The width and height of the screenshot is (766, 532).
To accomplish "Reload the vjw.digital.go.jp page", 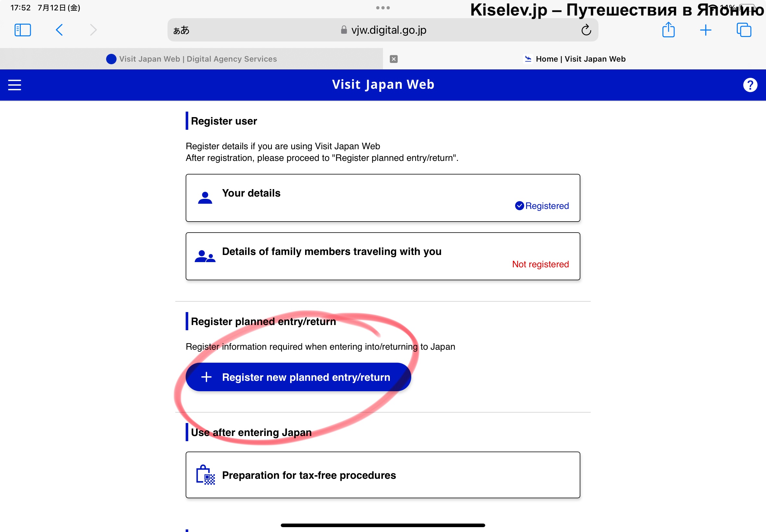I will (586, 30).
